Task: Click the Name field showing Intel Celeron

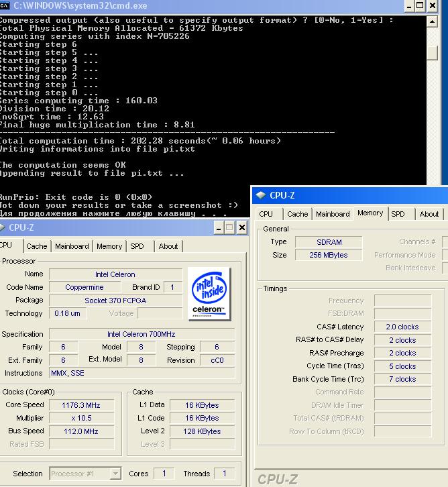Action: [x=115, y=274]
